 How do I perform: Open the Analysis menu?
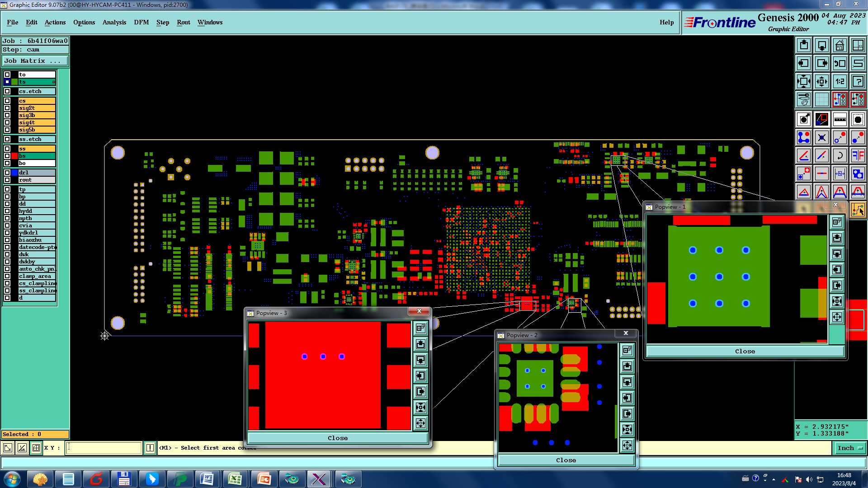pos(114,22)
